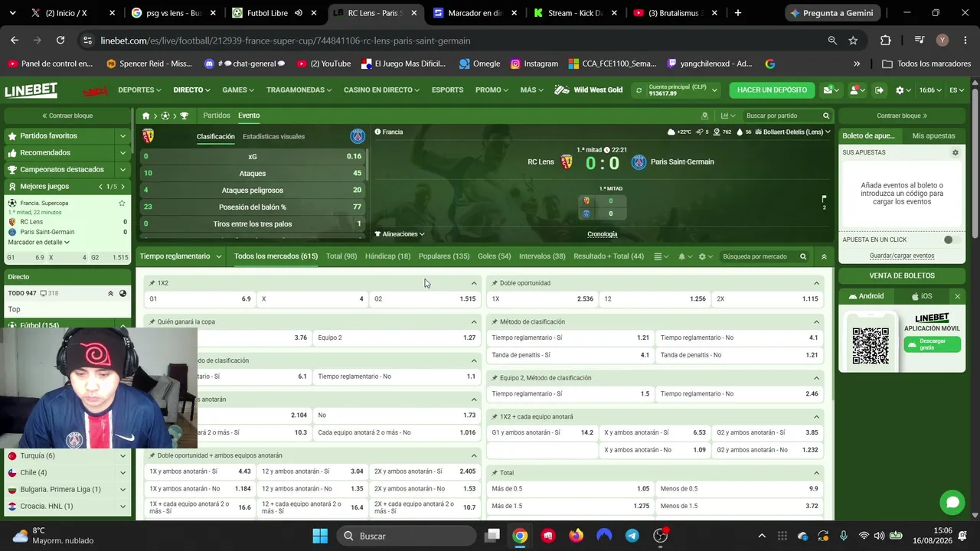980x551 pixels.
Task: Select the iOS app tab
Action: coord(921,296)
